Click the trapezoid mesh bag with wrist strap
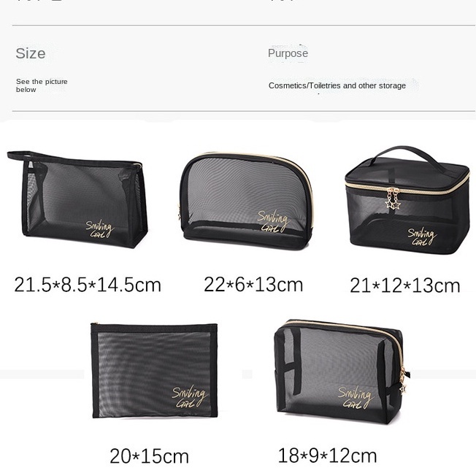Image resolution: width=476 pixels, height=476 pixels. [77, 200]
